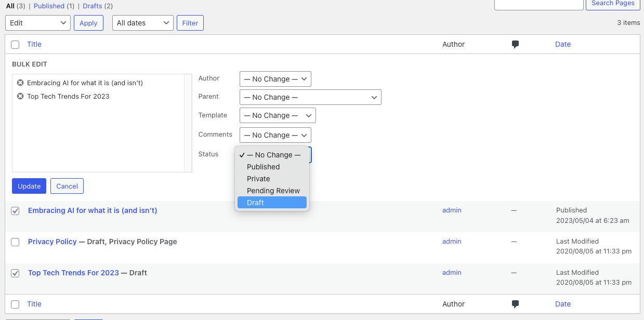Open the Comments 'No Change' dropdown
644x320 pixels.
pyautogui.click(x=275, y=135)
